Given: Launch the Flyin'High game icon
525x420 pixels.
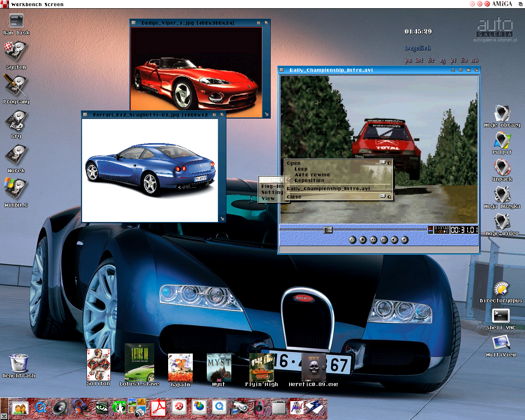Looking at the screenshot, I should (262, 367).
